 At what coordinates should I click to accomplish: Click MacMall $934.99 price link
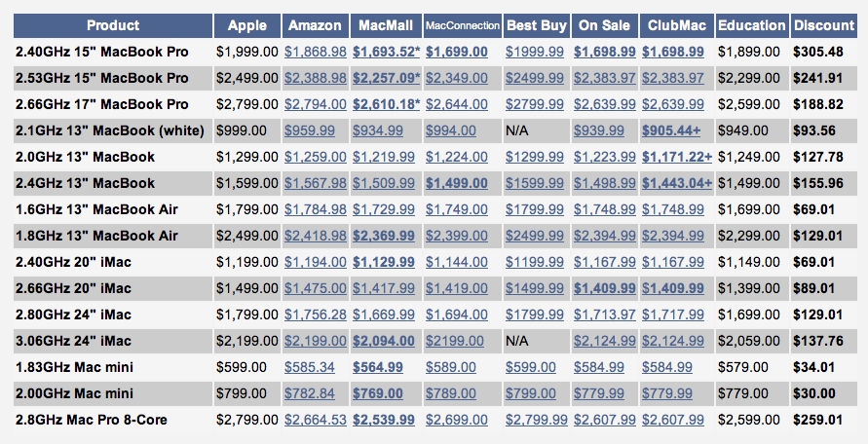(378, 130)
